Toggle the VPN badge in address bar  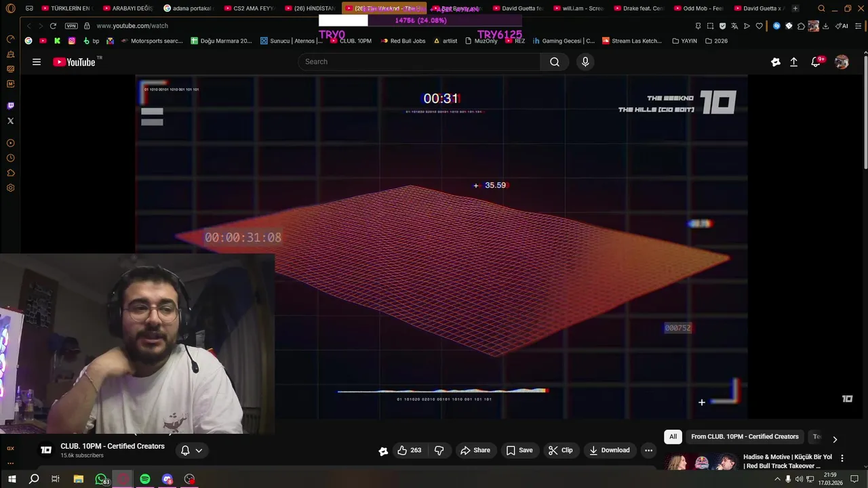[x=71, y=26]
